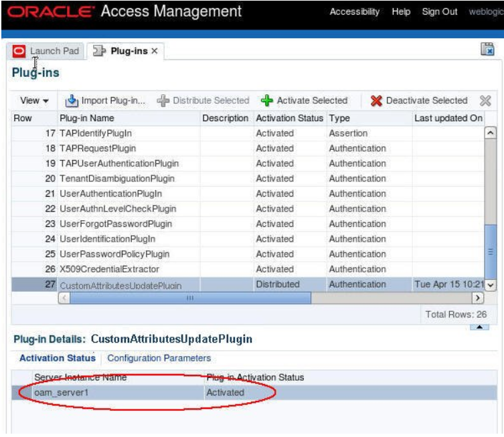The width and height of the screenshot is (504, 437).
Task: Click the Oracle Launch Pad icon
Action: (19, 51)
